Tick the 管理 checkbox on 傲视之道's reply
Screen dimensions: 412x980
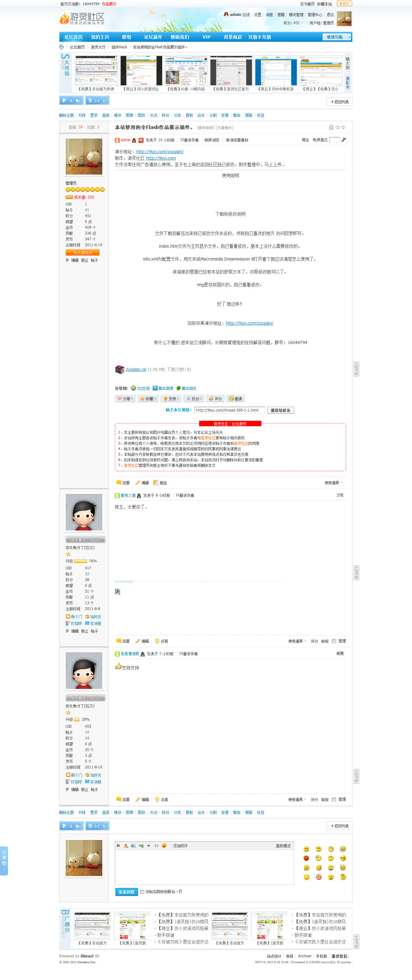tap(334, 641)
